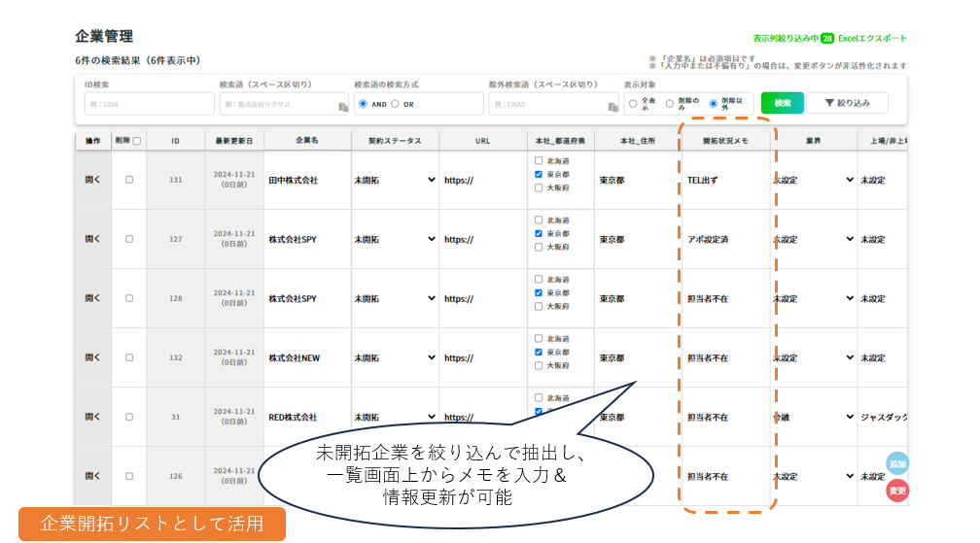
Task: Open 業界 dropdown for ID 127 row
Action: 814,239
